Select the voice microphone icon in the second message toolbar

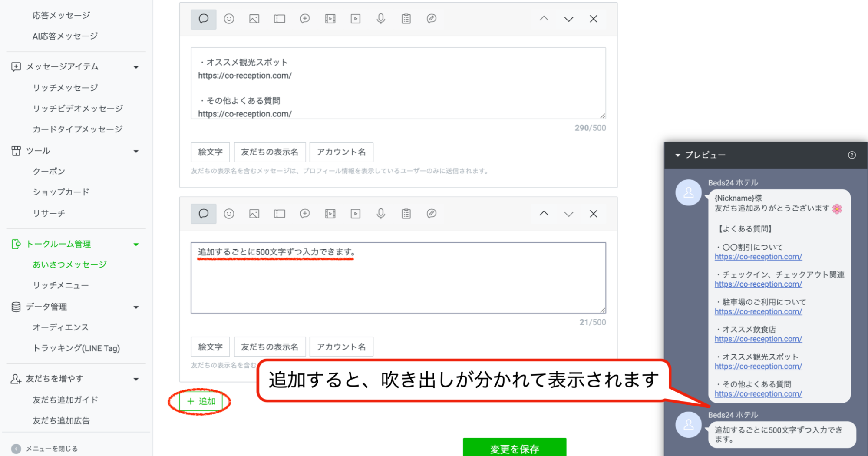(381, 214)
